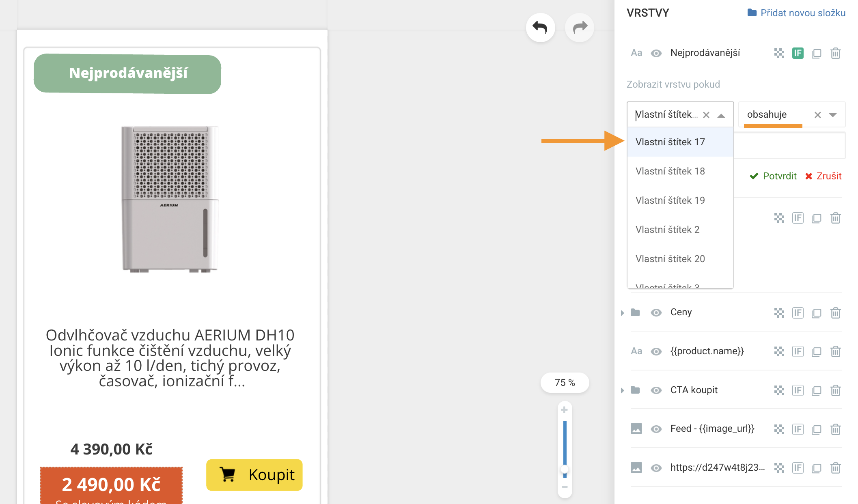The height and width of the screenshot is (504, 858).
Task: Delete the Nejprodávanější layer with trash icon
Action: point(835,53)
